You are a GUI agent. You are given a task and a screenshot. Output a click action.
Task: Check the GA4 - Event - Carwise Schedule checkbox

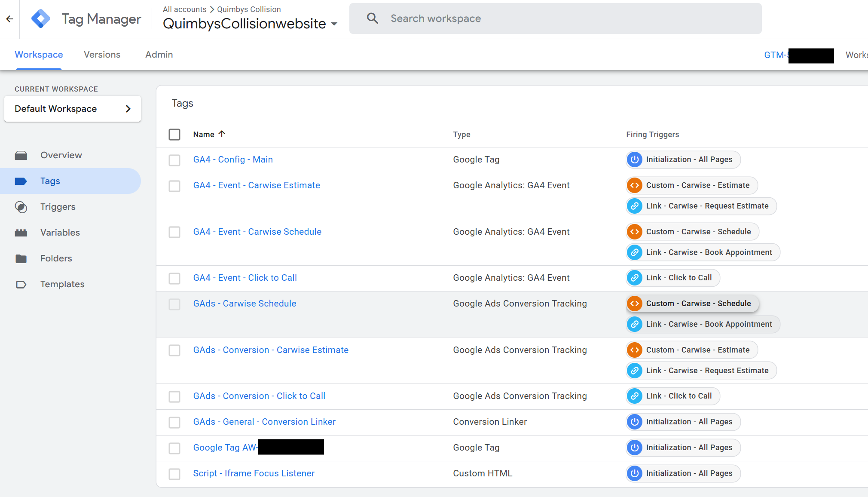(x=174, y=232)
